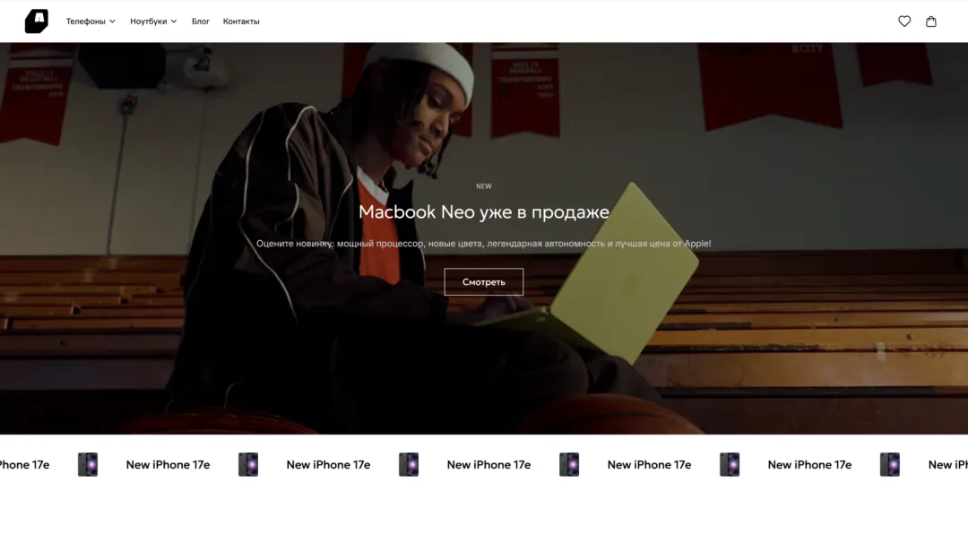Image resolution: width=968 pixels, height=560 pixels.
Task: Click the second iPhone thumbnail in the ticker
Action: tap(248, 464)
